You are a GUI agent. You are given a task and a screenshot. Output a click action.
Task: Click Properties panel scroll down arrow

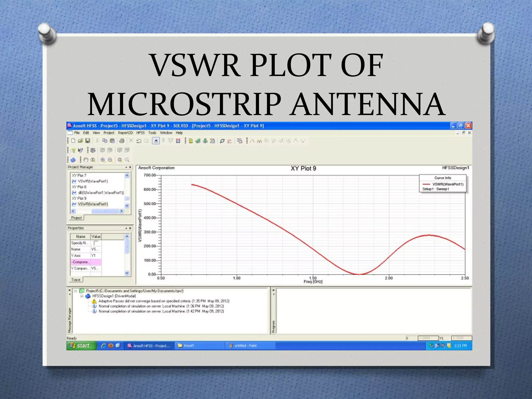click(x=127, y=273)
